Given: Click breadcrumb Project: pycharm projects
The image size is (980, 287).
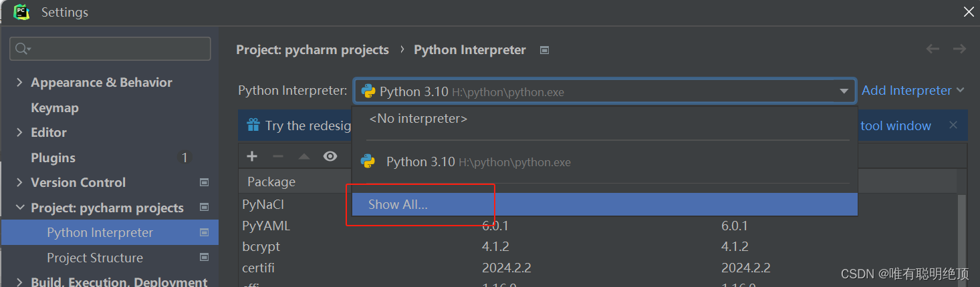Looking at the screenshot, I should 312,50.
